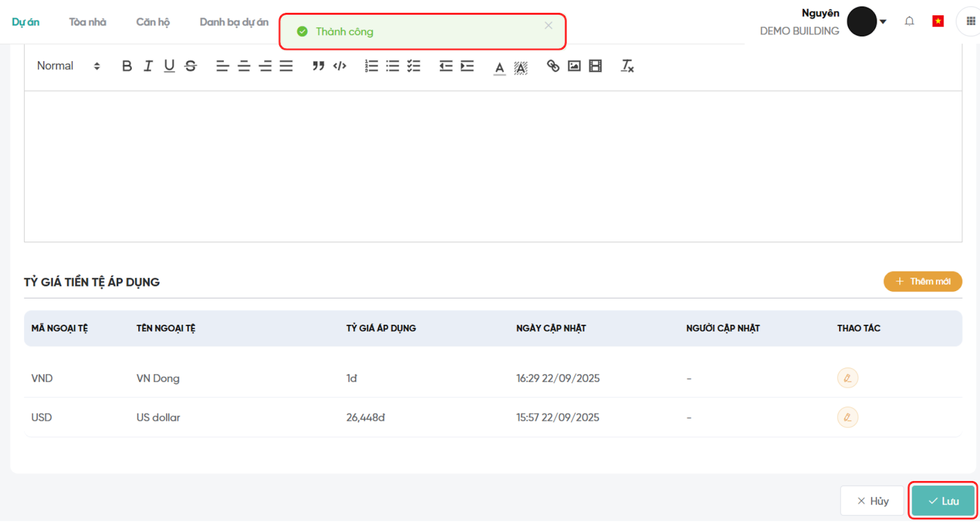This screenshot has height=527, width=980.
Task: Insert an image into the editor
Action: point(574,66)
